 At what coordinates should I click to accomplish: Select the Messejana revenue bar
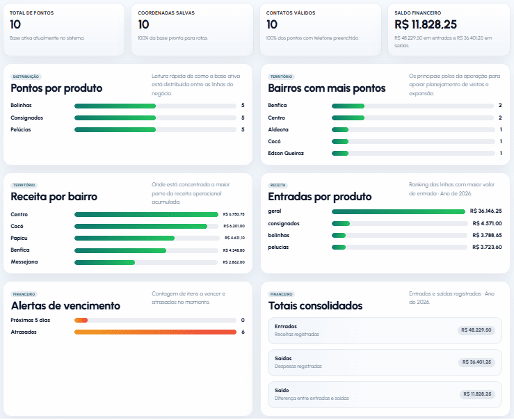click(146, 262)
